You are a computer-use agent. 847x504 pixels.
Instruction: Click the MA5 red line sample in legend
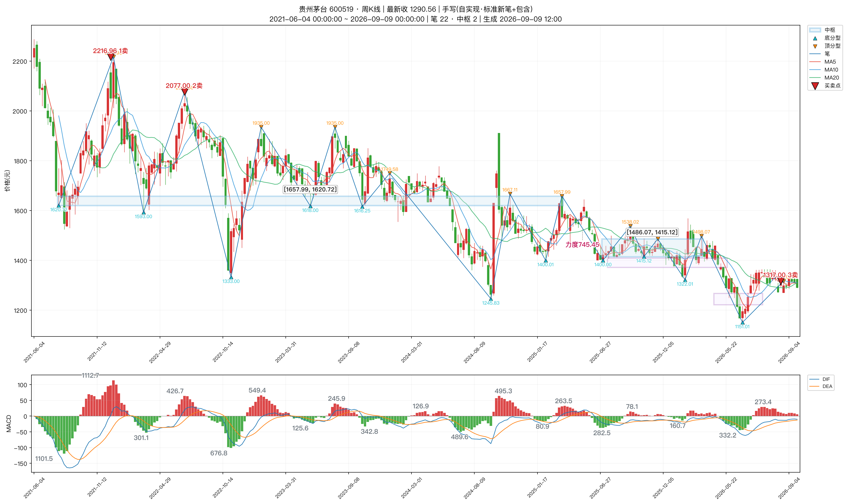tap(815, 62)
